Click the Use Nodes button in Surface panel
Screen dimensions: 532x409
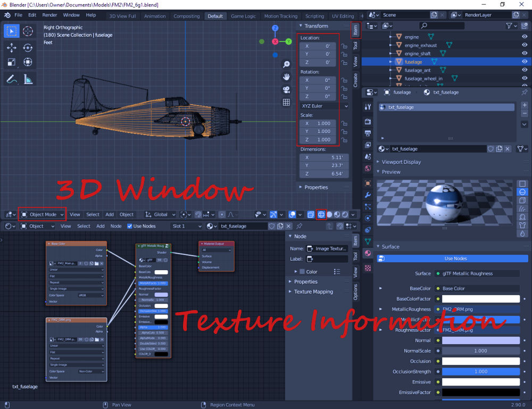[453, 258]
